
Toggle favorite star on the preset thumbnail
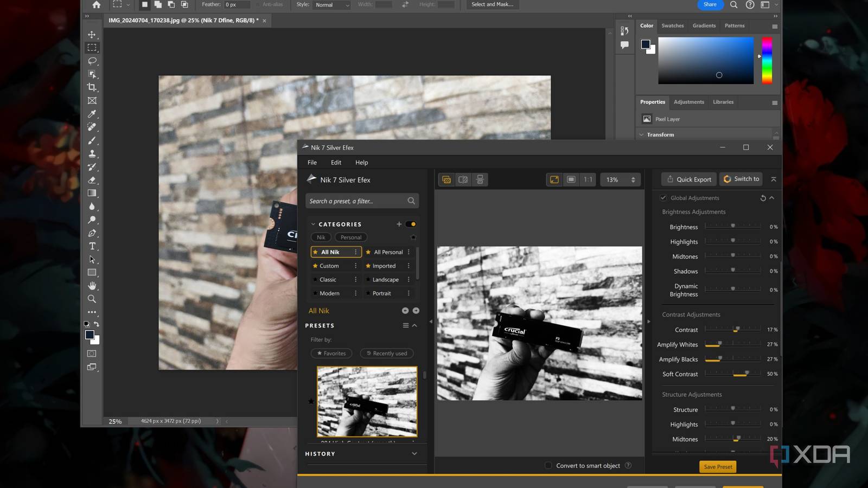click(x=311, y=401)
